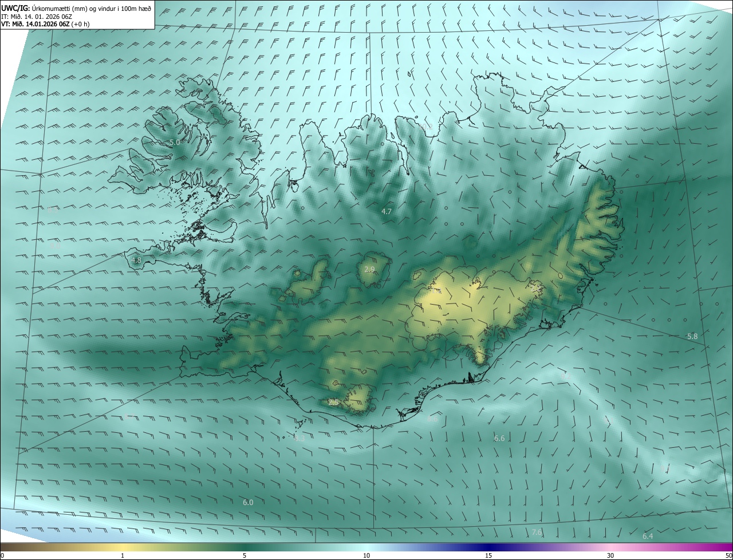The height and width of the screenshot is (560, 733).
Task: Click the 2.5 value on the southern glacier
Action: click(x=333, y=403)
